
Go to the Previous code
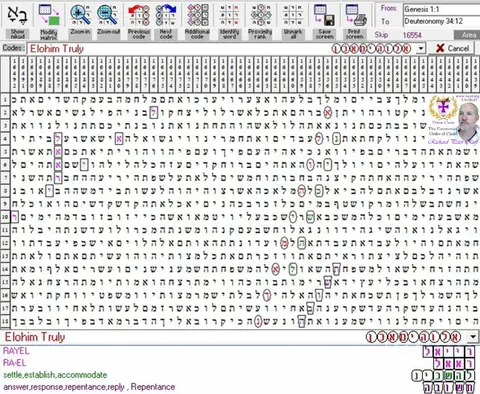click(x=139, y=21)
